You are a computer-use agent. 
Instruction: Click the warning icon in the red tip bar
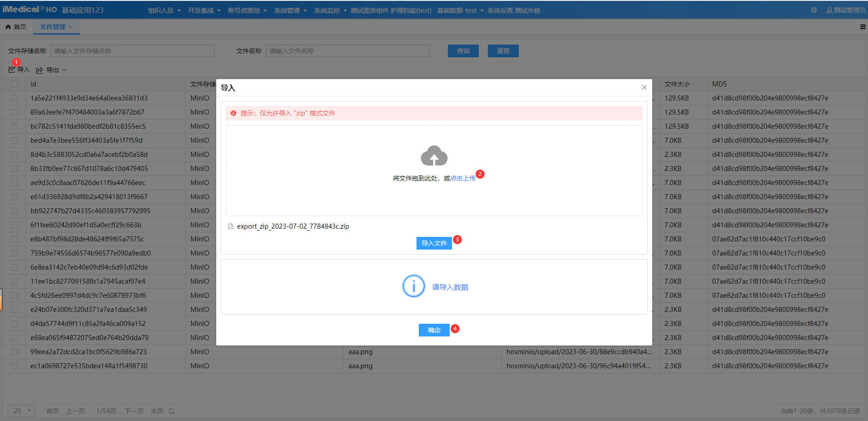[x=233, y=113]
